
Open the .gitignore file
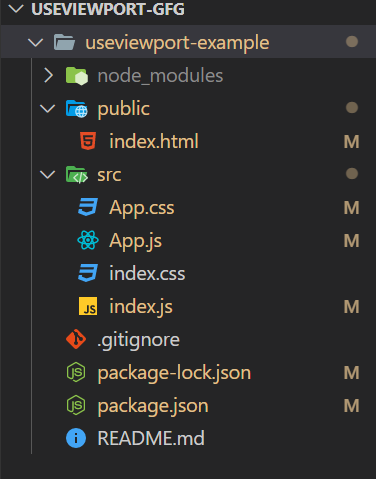(x=138, y=340)
